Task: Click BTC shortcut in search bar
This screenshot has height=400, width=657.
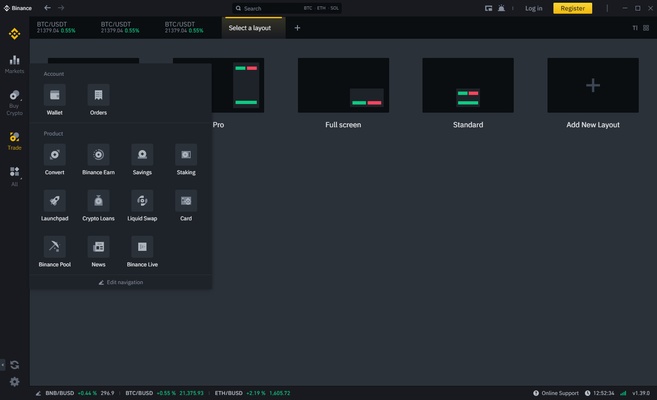Action: pyautogui.click(x=308, y=8)
